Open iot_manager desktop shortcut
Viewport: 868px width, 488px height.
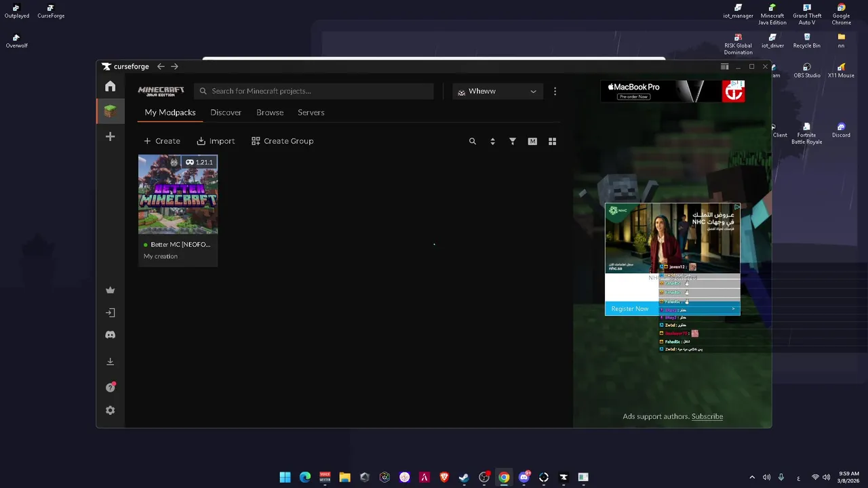pos(738,12)
